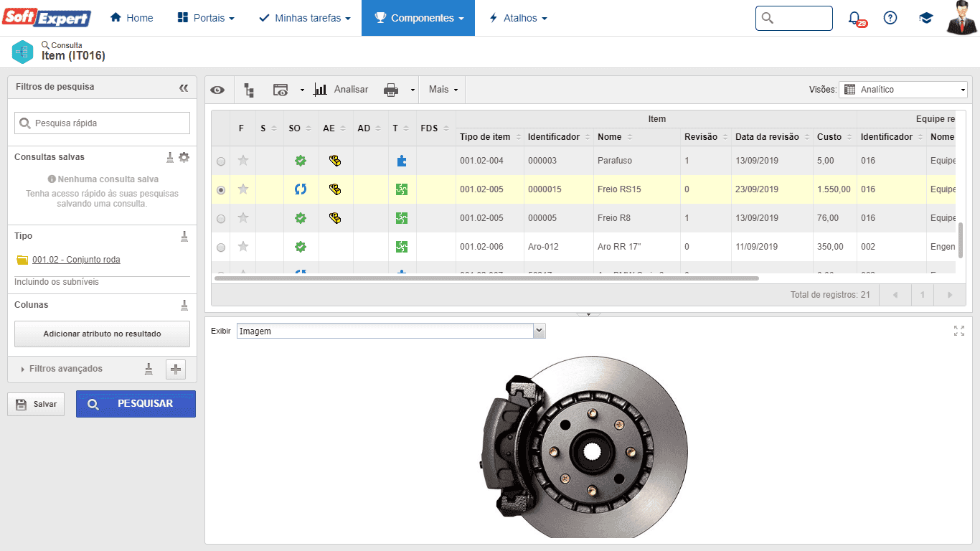Expand the Filtros avançados section

coord(62,369)
